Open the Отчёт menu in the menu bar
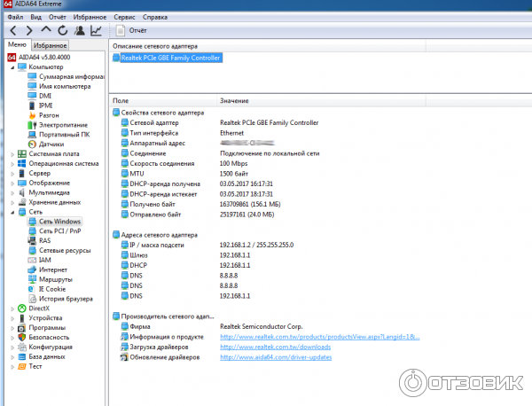Viewport: 532px width, 406px height. point(57,17)
